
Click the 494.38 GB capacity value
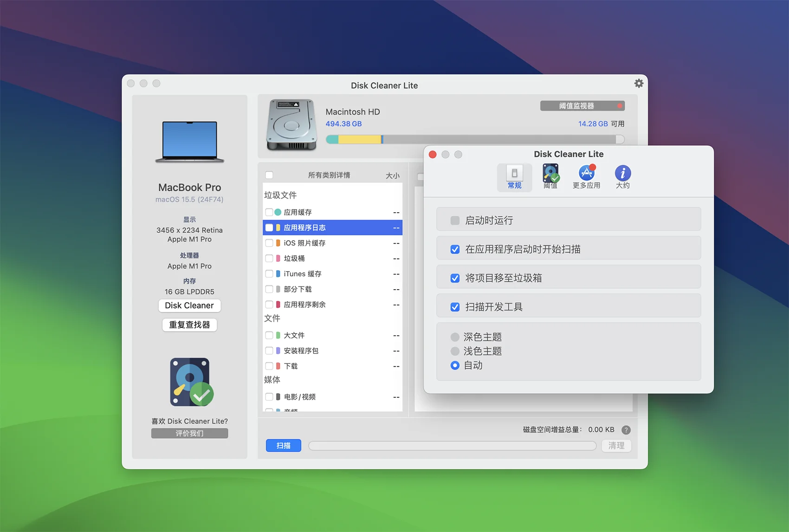343,124
